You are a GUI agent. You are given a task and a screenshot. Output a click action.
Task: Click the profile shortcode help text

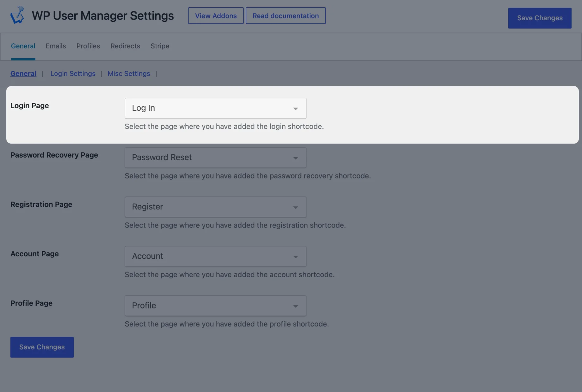point(227,324)
